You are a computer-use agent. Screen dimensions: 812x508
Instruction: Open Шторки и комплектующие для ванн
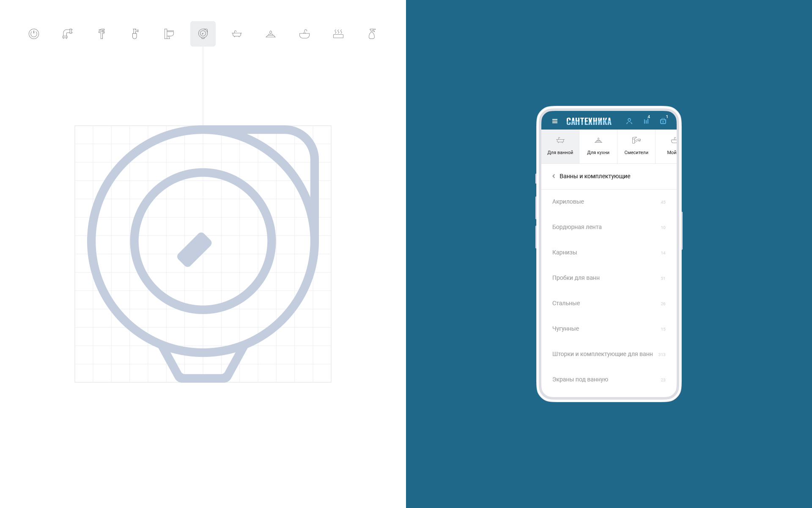click(602, 354)
